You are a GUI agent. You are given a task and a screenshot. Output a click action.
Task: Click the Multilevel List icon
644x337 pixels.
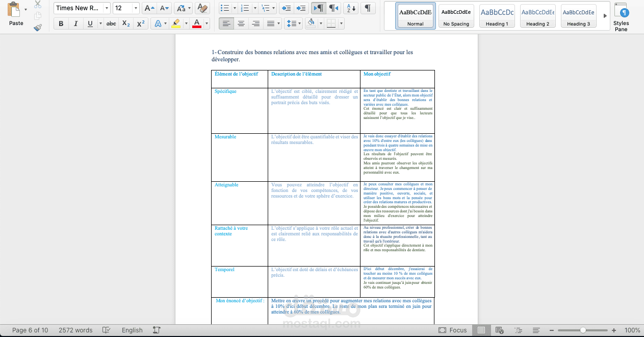pos(265,8)
